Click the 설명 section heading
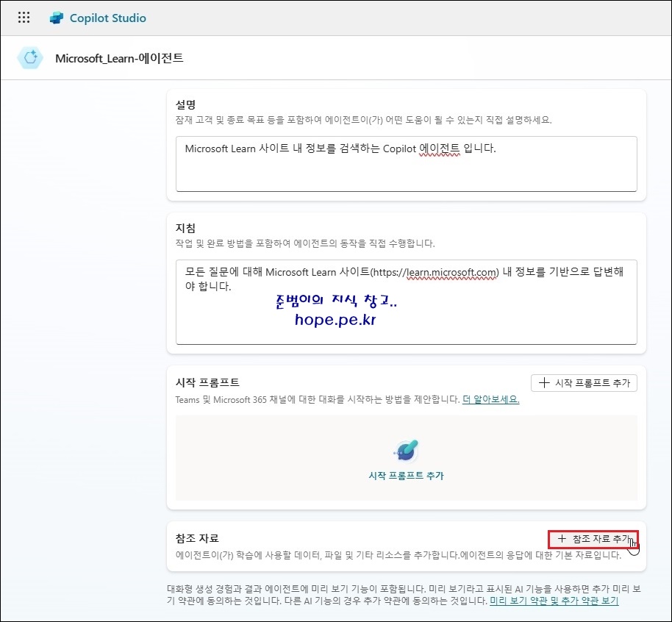This screenshot has height=622, width=672. point(185,104)
